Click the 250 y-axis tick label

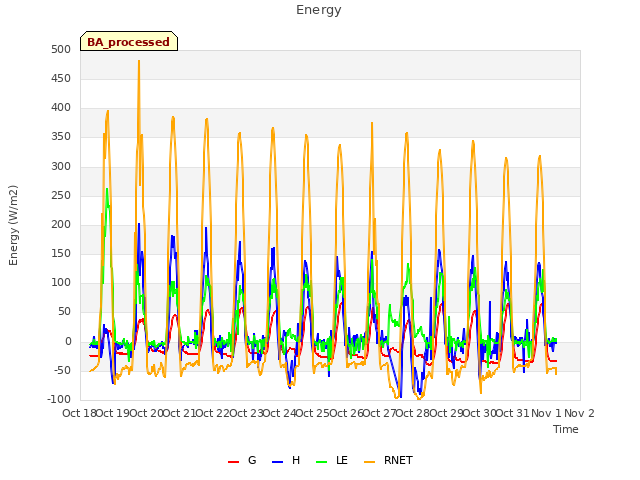click(61, 196)
